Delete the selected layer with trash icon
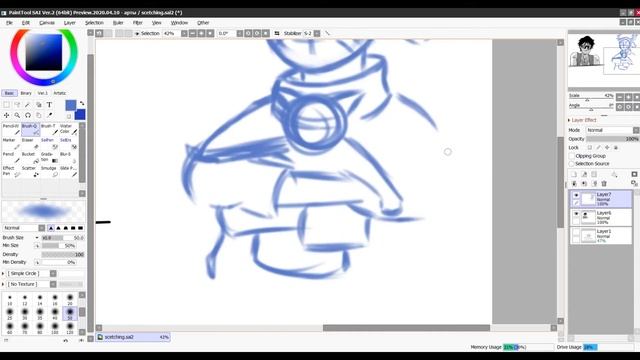The width and height of the screenshot is (640, 360). [604, 184]
